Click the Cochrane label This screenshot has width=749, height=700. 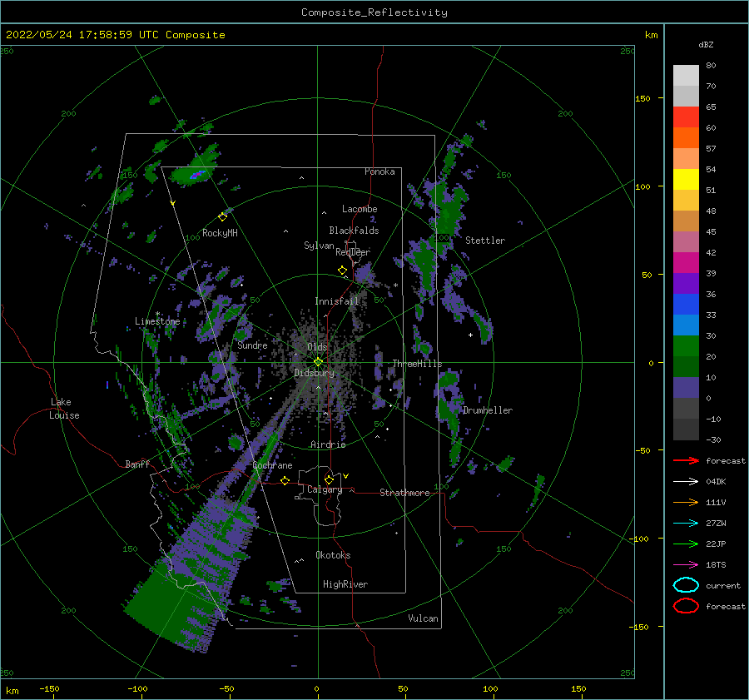click(272, 465)
